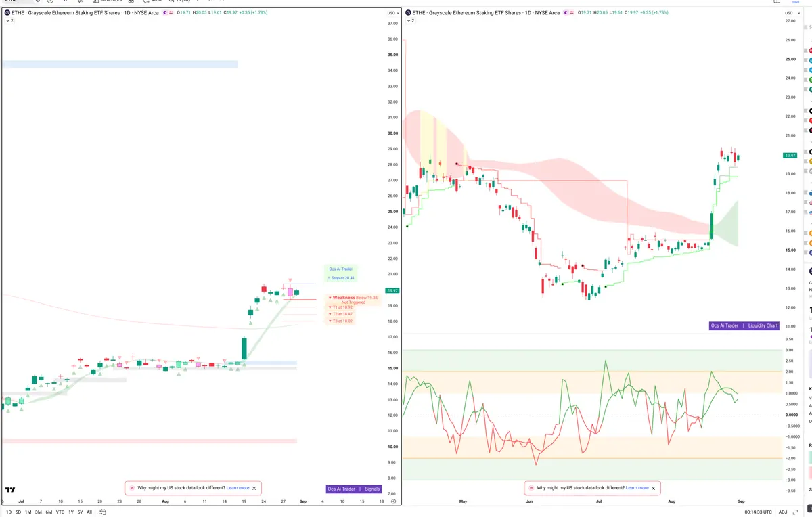Click the TradingView logo in the left chart
The width and height of the screenshot is (812, 517).
tap(10, 489)
